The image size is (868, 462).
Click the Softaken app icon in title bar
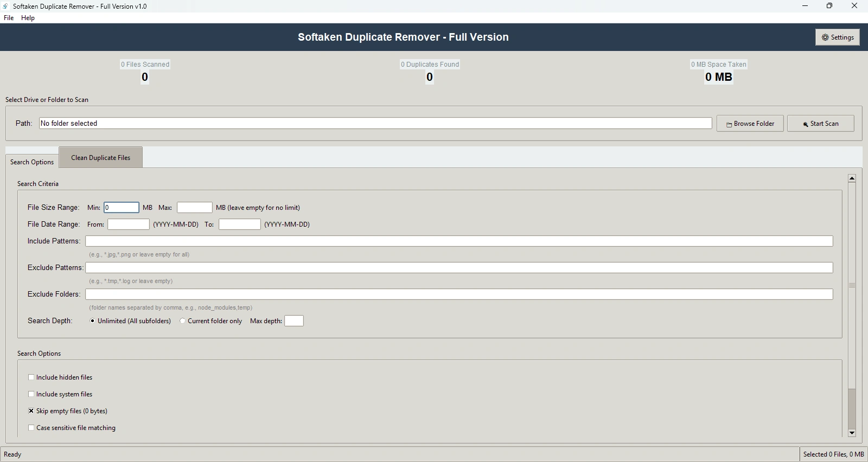[6, 6]
